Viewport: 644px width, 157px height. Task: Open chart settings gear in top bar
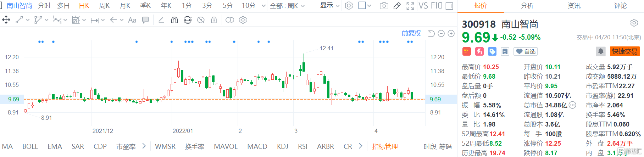349,6
